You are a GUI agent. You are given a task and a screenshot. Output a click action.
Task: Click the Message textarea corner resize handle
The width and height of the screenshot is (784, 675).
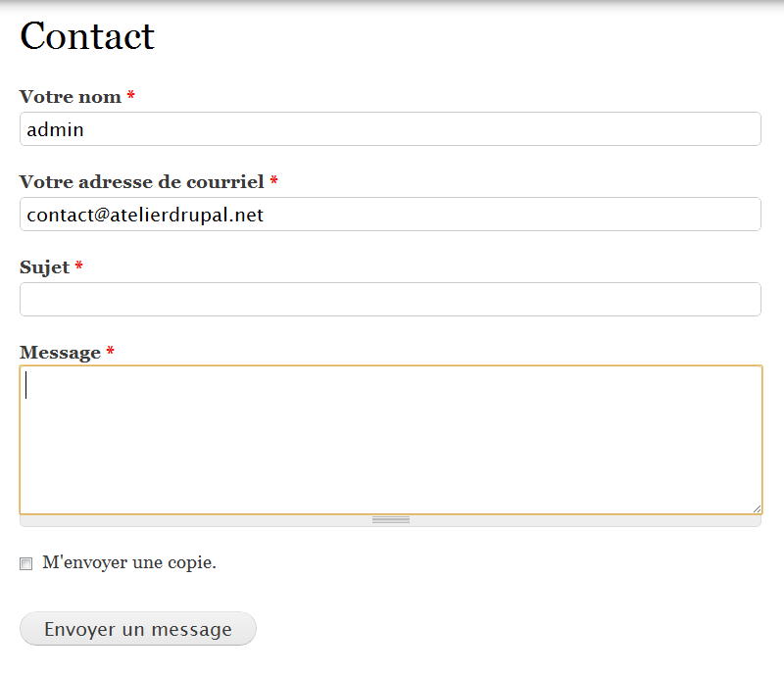(x=757, y=508)
